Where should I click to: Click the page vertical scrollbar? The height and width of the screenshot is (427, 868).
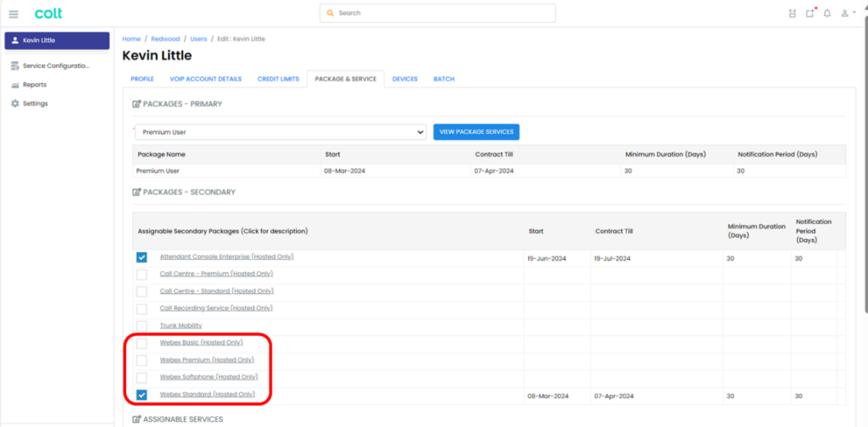(x=865, y=166)
